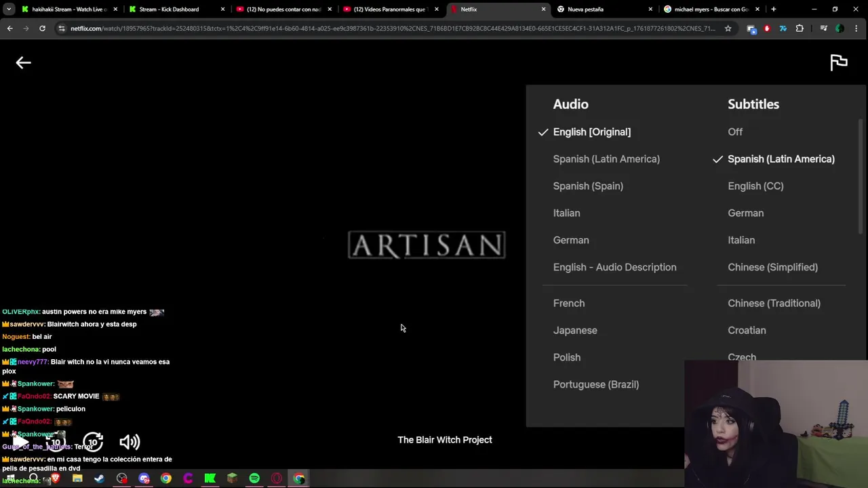Open the 'Videos Paranormales' YouTube tab
This screenshot has height=488, width=868.
point(390,9)
